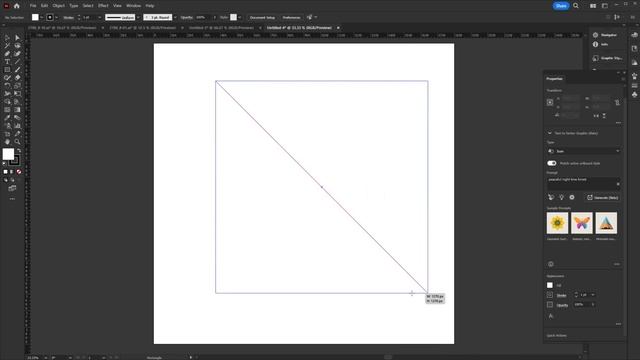Open the Info panel

(601, 44)
